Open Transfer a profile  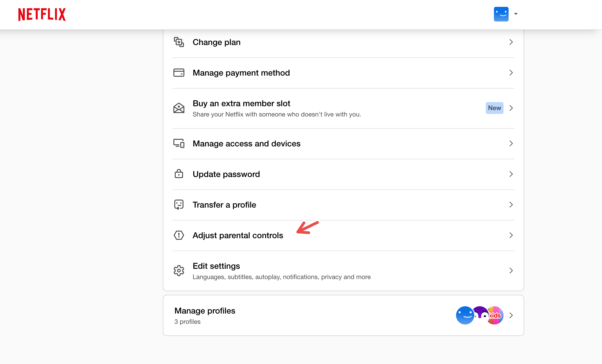(343, 205)
